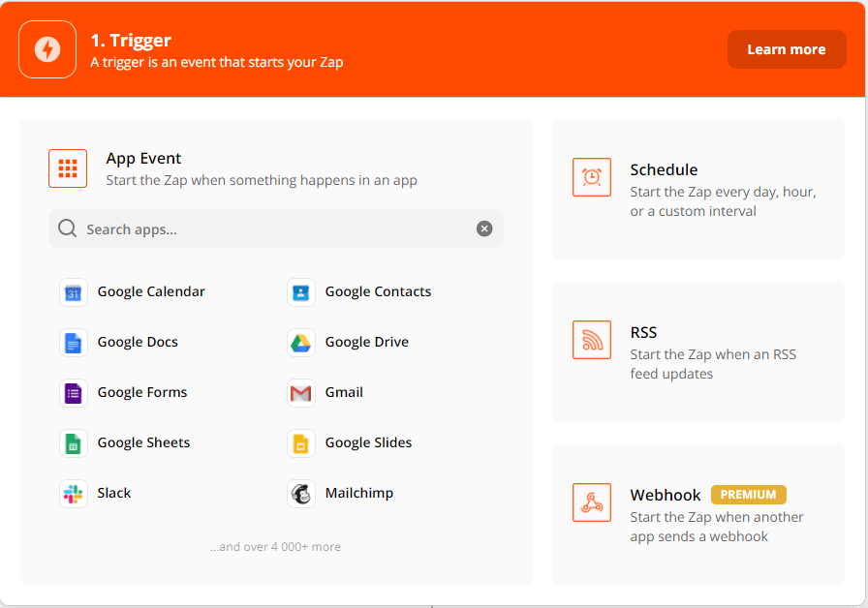868x608 pixels.
Task: Select the Google Drive icon
Action: tap(301, 343)
